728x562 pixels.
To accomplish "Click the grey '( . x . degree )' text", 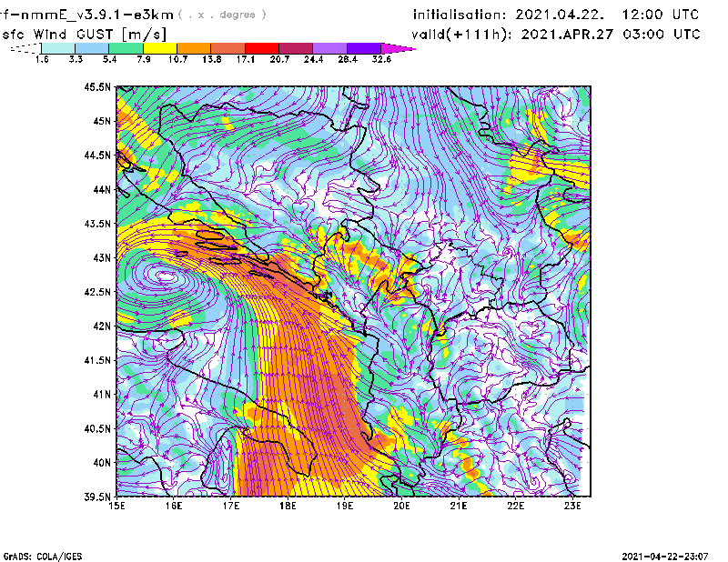I will [x=222, y=15].
